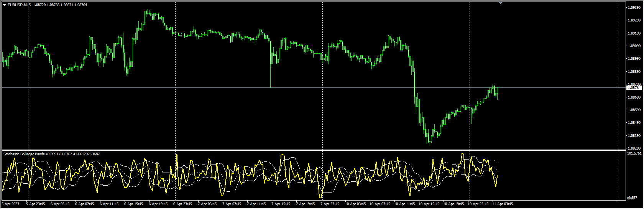Image resolution: width=644 pixels, height=209 pixels.
Task: Click the current price label 1.08764
Action: tap(634, 88)
